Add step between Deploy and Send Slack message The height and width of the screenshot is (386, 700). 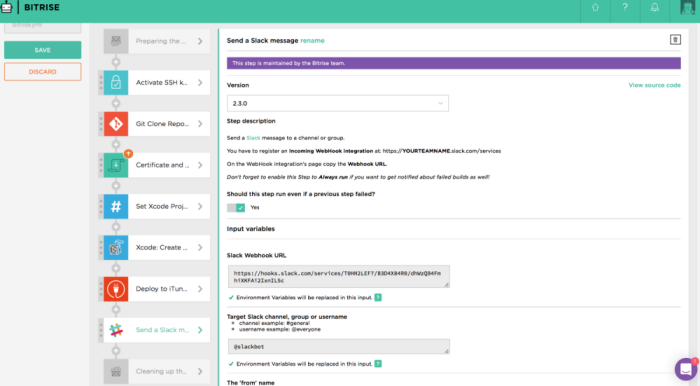point(116,309)
